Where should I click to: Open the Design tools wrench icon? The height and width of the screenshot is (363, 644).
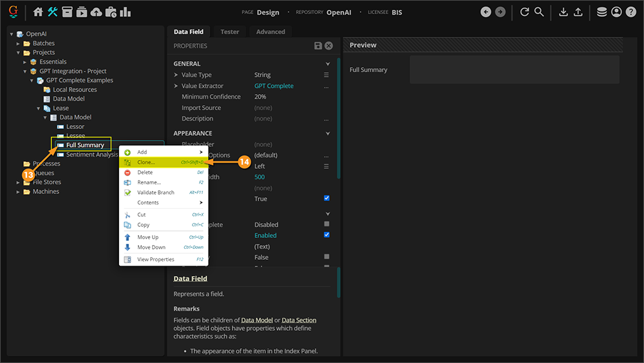click(53, 12)
